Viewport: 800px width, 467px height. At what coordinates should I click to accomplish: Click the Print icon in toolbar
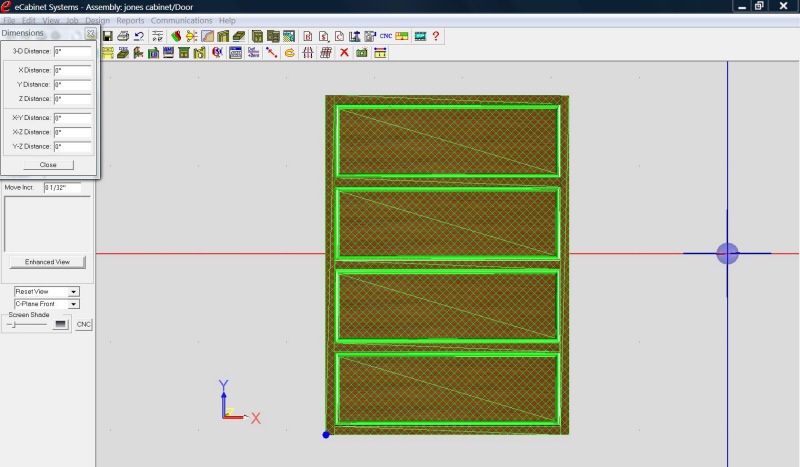123,36
